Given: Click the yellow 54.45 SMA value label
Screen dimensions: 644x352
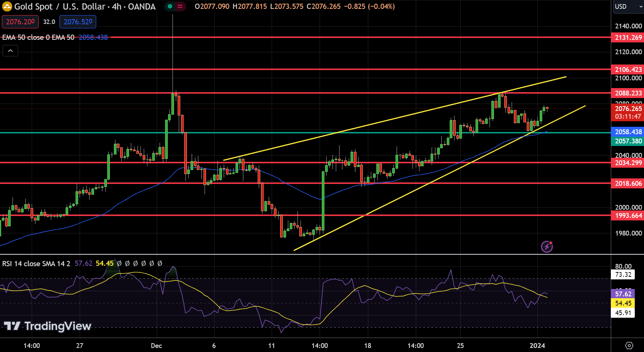Looking at the screenshot, I should pyautogui.click(x=623, y=303).
